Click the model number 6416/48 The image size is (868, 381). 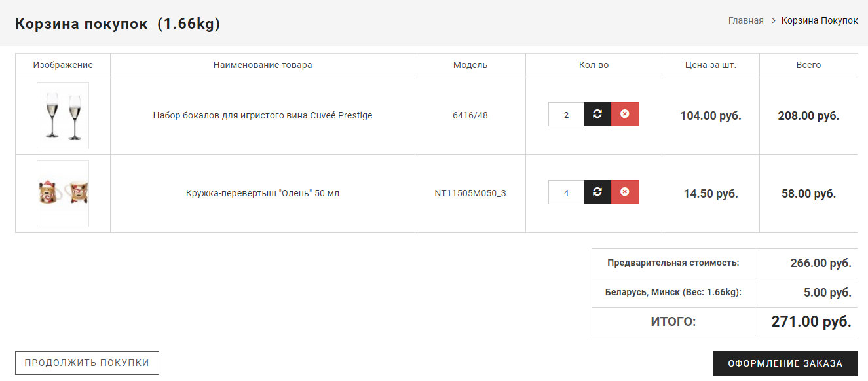tap(470, 116)
